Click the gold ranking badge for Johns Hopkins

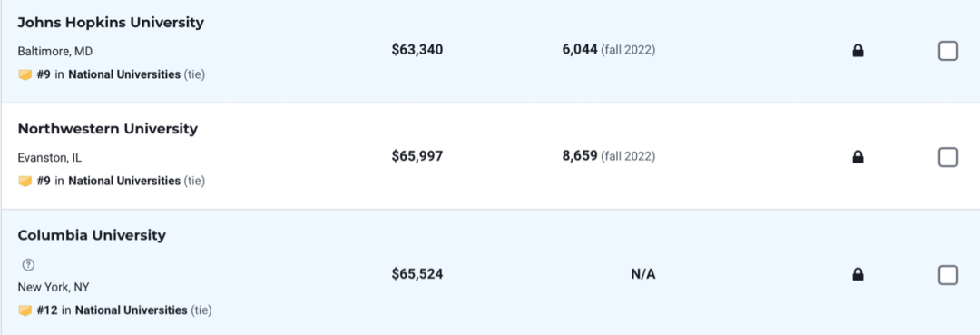coord(25,75)
